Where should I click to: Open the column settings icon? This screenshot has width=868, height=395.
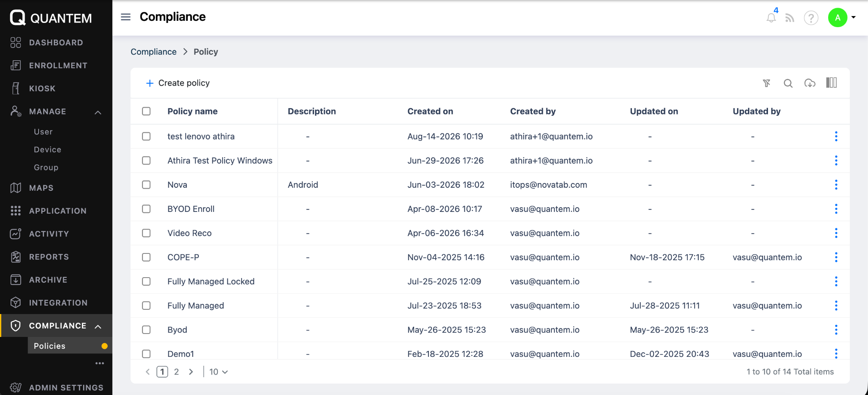point(832,83)
